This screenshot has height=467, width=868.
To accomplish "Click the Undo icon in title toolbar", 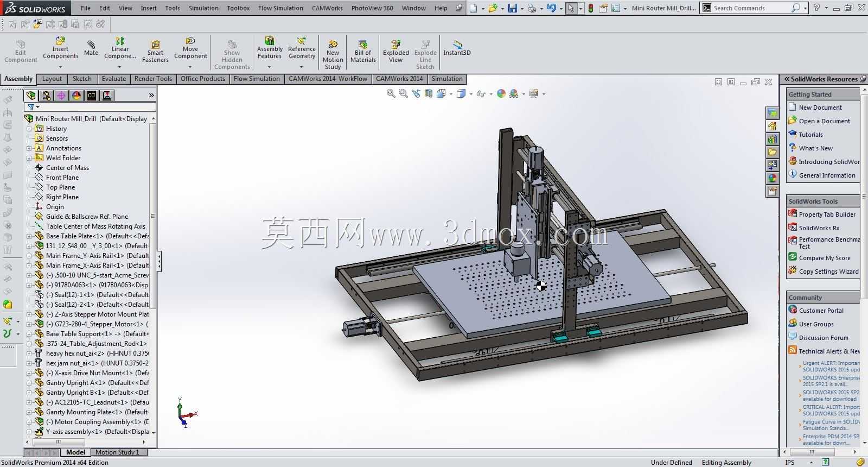I will [x=552, y=8].
